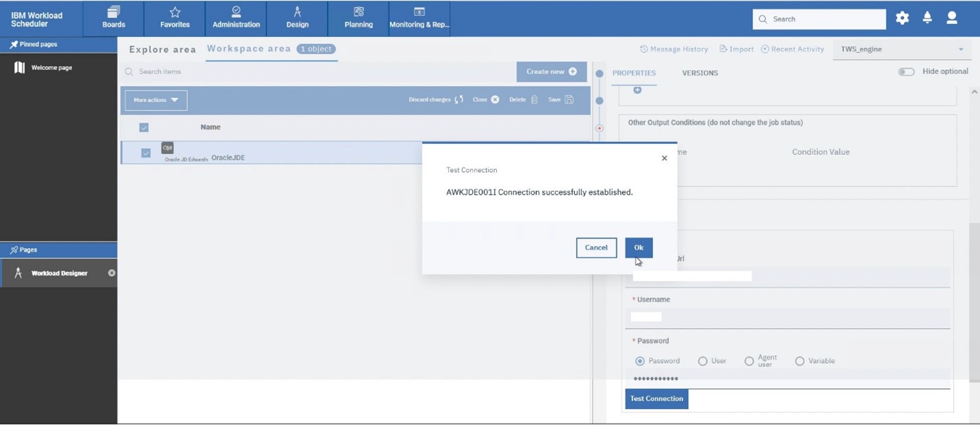Open the settings gear icon

click(902, 19)
